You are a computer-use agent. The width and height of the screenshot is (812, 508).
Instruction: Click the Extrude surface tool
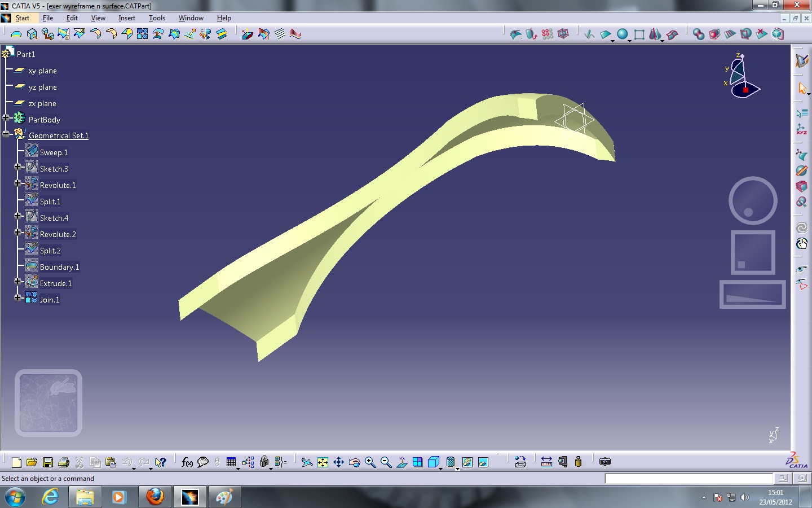coord(606,34)
